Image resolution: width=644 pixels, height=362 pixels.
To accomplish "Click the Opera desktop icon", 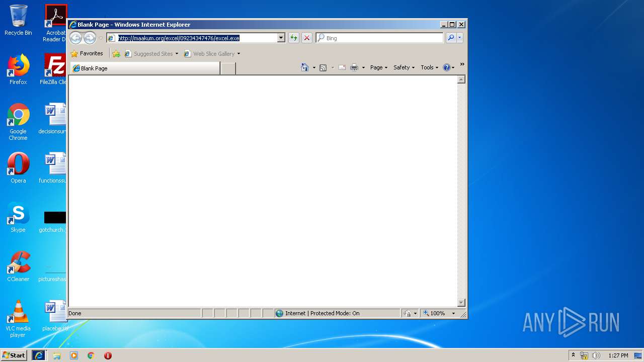I will (x=18, y=168).
